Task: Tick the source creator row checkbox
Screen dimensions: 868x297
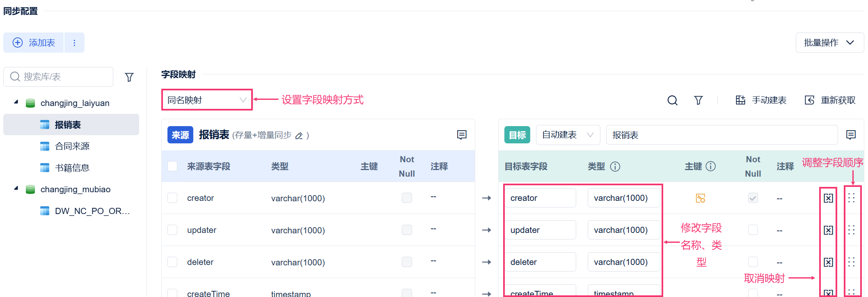Action: pos(172,198)
